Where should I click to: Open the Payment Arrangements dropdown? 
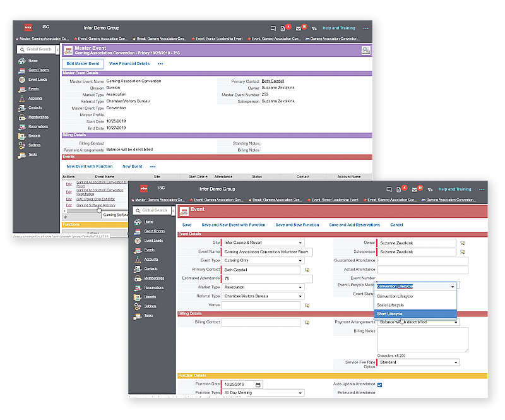[419, 322]
